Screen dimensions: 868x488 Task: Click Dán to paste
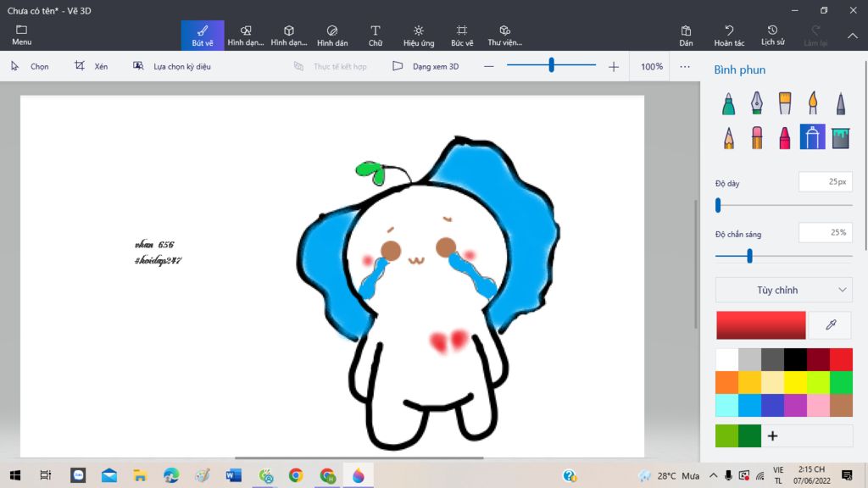tap(686, 36)
